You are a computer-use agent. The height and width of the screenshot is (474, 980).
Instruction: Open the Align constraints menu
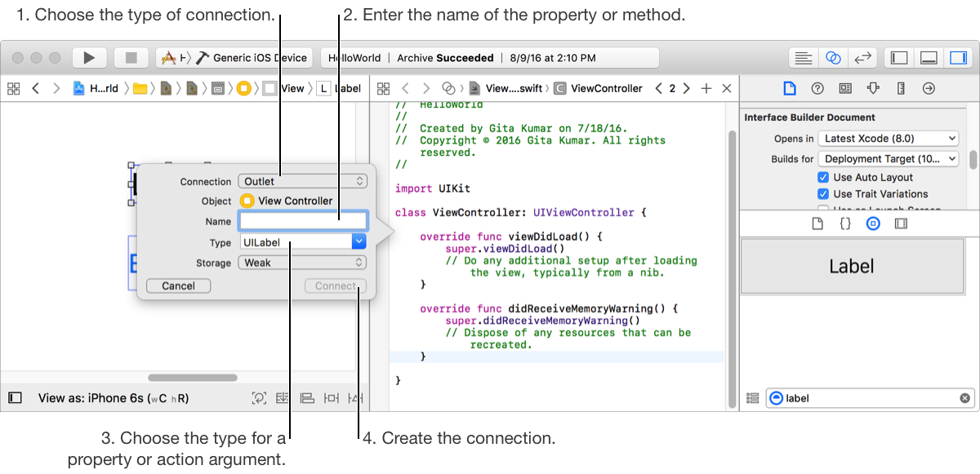click(307, 398)
